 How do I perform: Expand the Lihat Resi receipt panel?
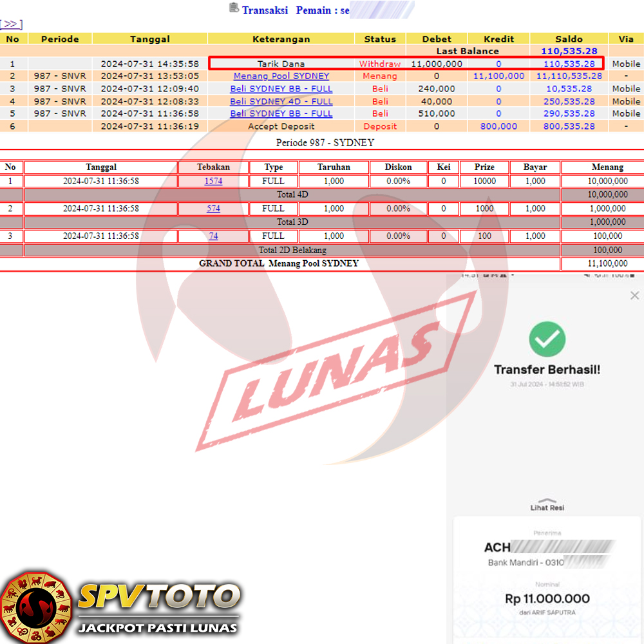(547, 505)
